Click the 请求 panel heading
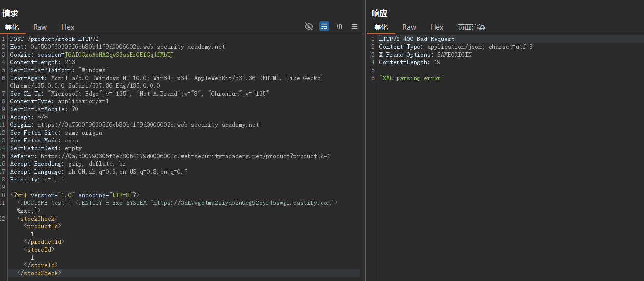The height and width of the screenshot is (281, 644). click(10, 13)
